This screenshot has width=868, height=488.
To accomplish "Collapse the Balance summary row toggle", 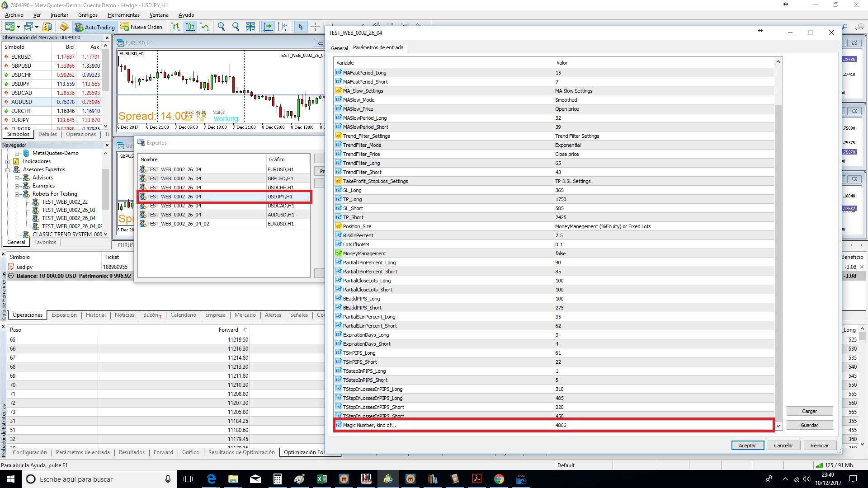I will (x=11, y=276).
